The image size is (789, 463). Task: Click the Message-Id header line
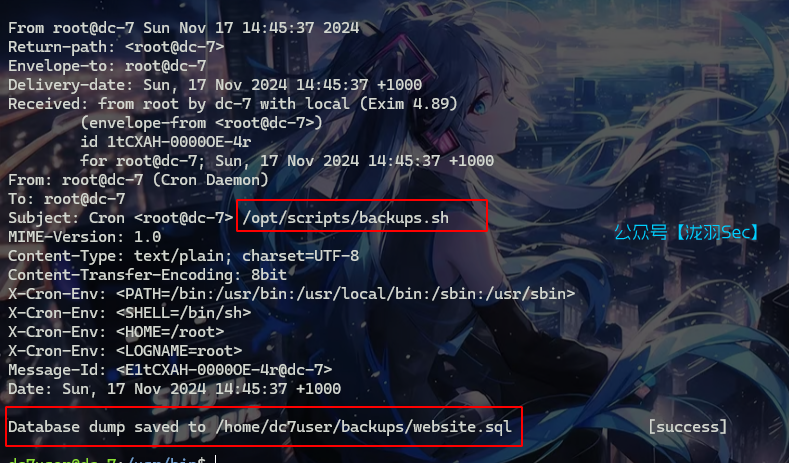(x=170, y=370)
